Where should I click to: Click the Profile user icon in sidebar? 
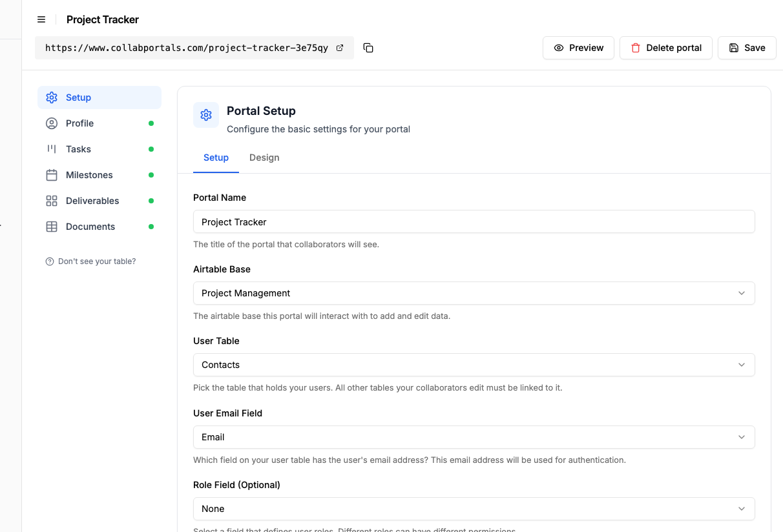(x=52, y=123)
